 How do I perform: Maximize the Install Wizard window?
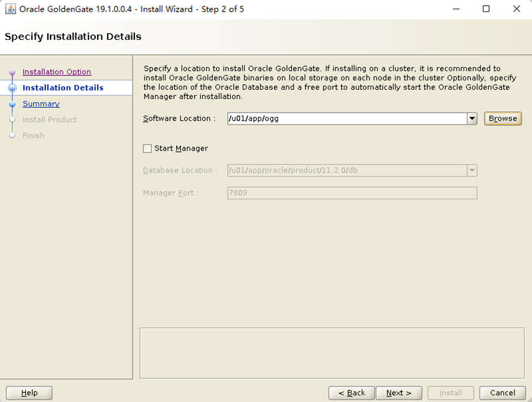(x=486, y=9)
